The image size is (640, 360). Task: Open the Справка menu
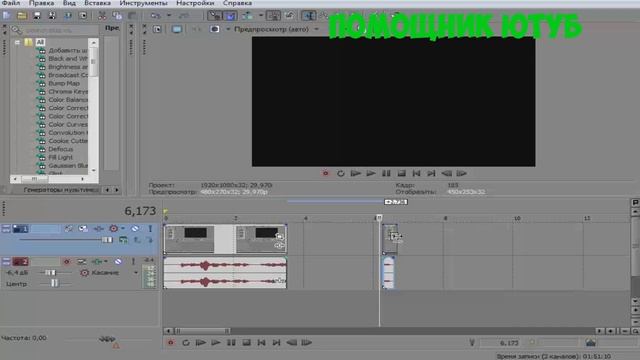[x=237, y=3]
